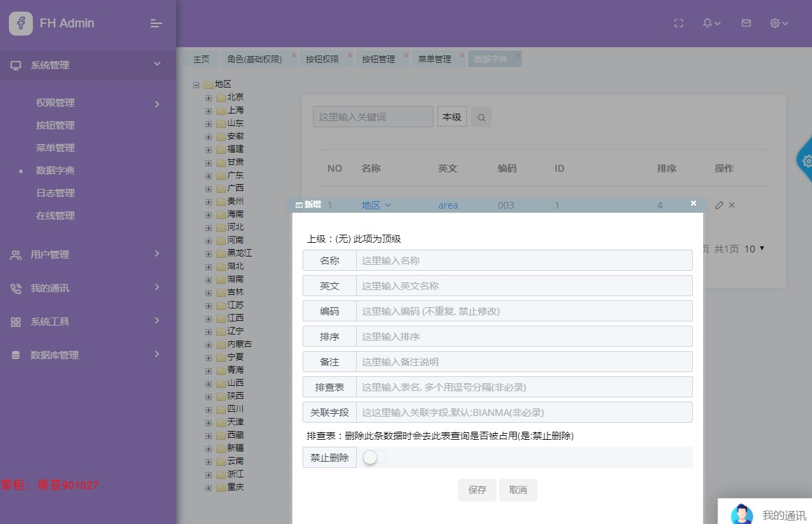Click the search magnifier button
812x524 pixels.
pyautogui.click(x=481, y=118)
